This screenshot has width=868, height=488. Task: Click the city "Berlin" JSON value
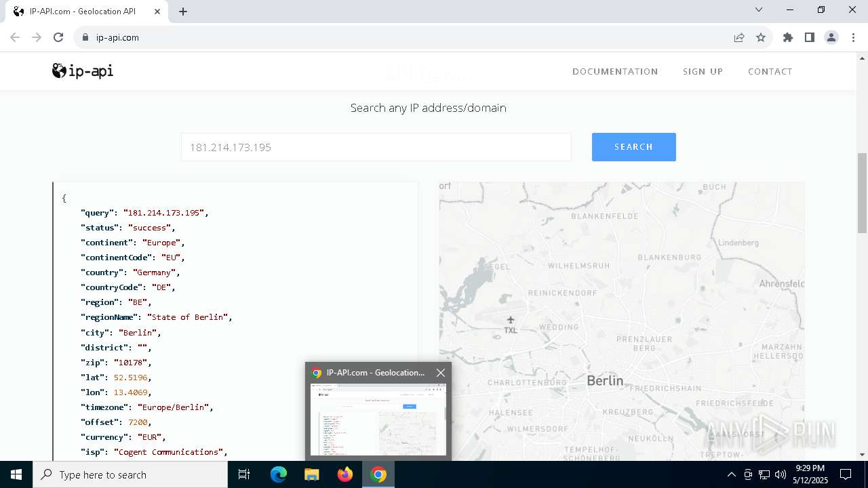click(x=138, y=333)
